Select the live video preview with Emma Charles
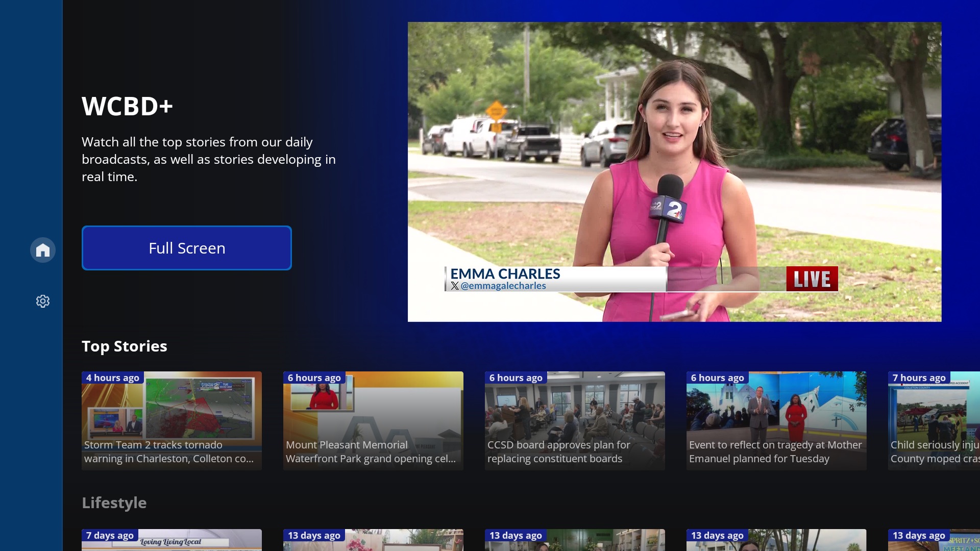The image size is (980, 551). click(674, 171)
